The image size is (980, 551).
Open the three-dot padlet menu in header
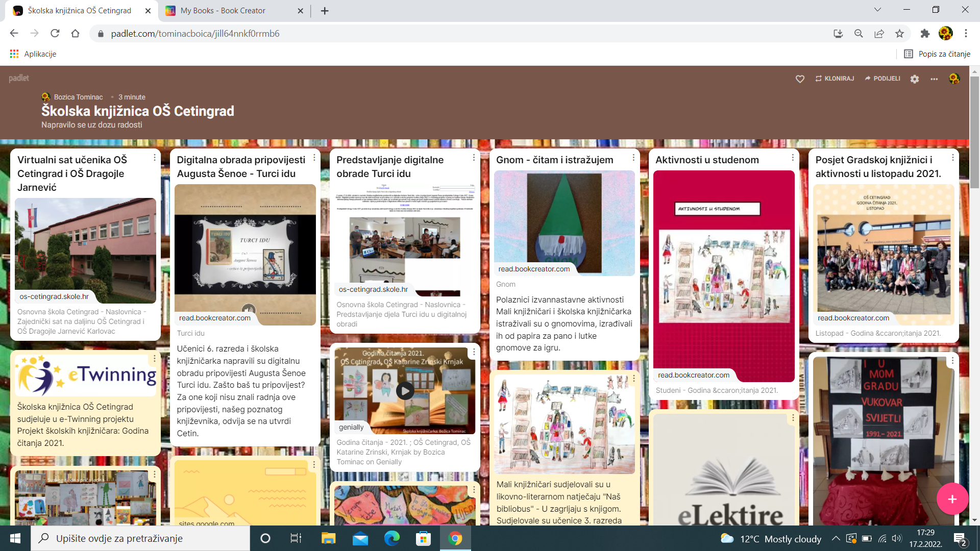tap(934, 79)
